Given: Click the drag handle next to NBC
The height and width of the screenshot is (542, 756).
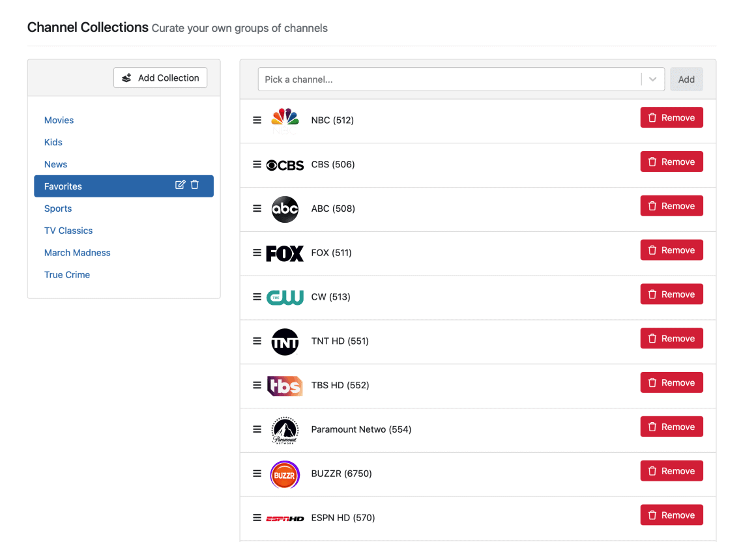Looking at the screenshot, I should 257,120.
